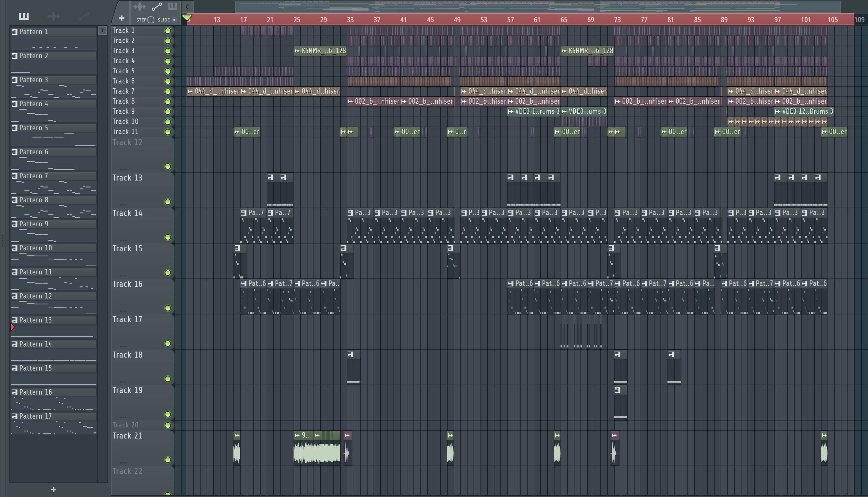Mute Track 14 with its green LED
The image size is (868, 497).
click(x=168, y=237)
